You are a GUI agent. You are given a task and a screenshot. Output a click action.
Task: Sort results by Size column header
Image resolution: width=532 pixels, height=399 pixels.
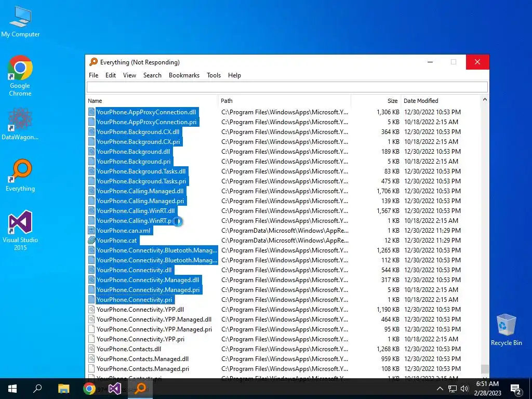pyautogui.click(x=376, y=101)
